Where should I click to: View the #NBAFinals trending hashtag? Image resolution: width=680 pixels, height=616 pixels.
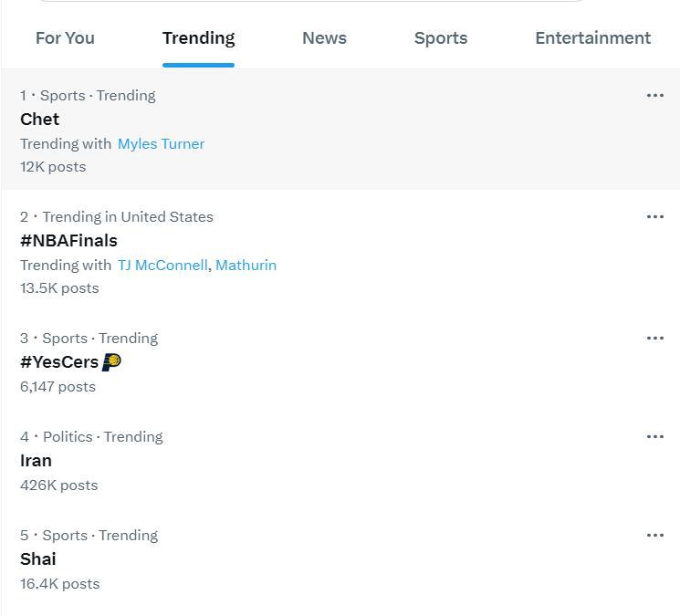(x=68, y=241)
